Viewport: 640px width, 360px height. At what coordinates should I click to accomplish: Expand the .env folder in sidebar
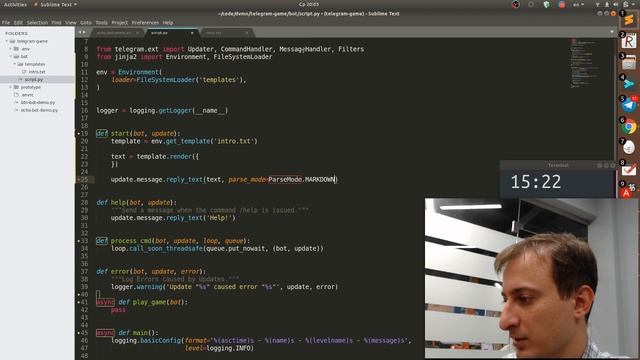pyautogui.click(x=11, y=49)
